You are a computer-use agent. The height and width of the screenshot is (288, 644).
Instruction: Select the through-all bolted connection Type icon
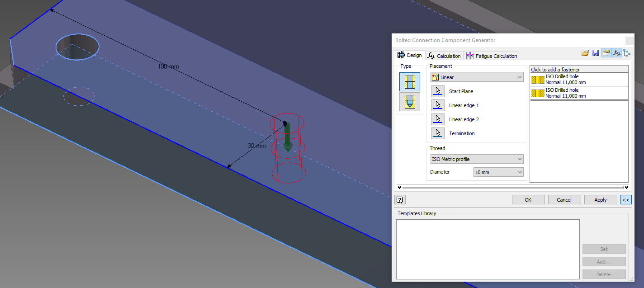[409, 82]
